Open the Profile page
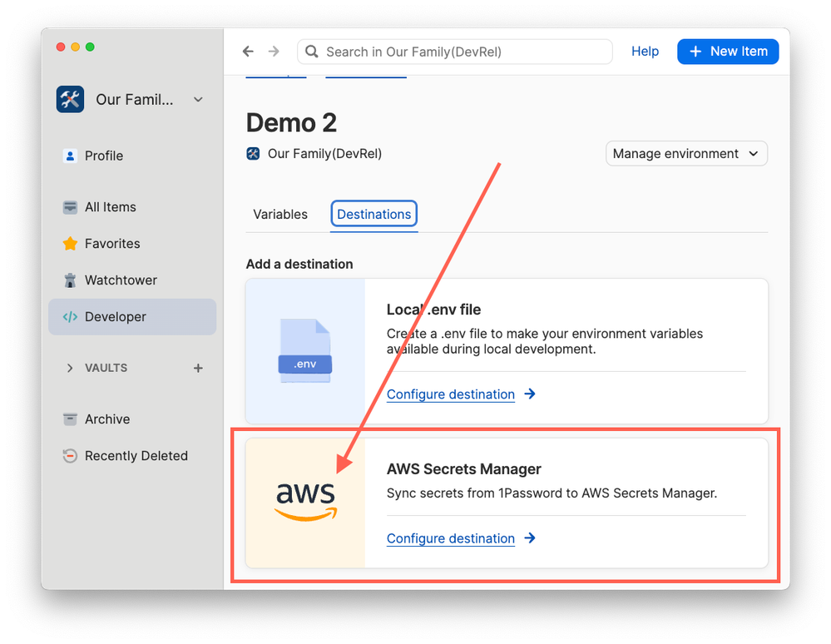This screenshot has height=644, width=831. click(103, 156)
